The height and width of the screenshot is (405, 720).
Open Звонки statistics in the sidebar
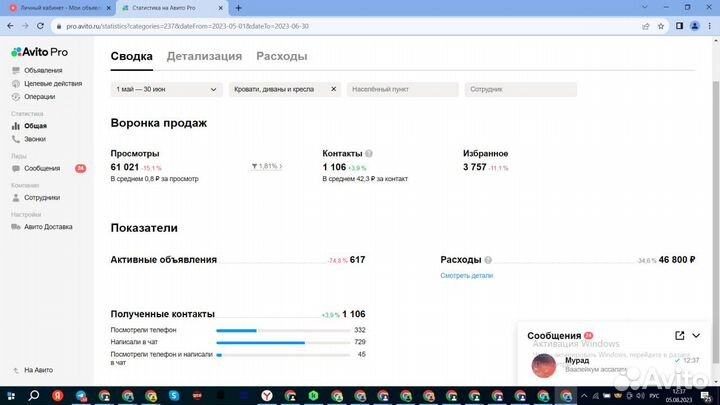coord(35,139)
